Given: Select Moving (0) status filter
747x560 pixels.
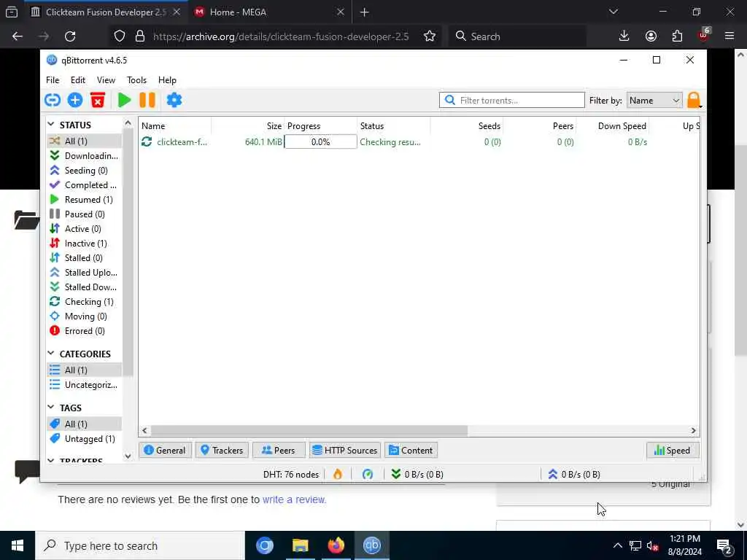Looking at the screenshot, I should 85,316.
